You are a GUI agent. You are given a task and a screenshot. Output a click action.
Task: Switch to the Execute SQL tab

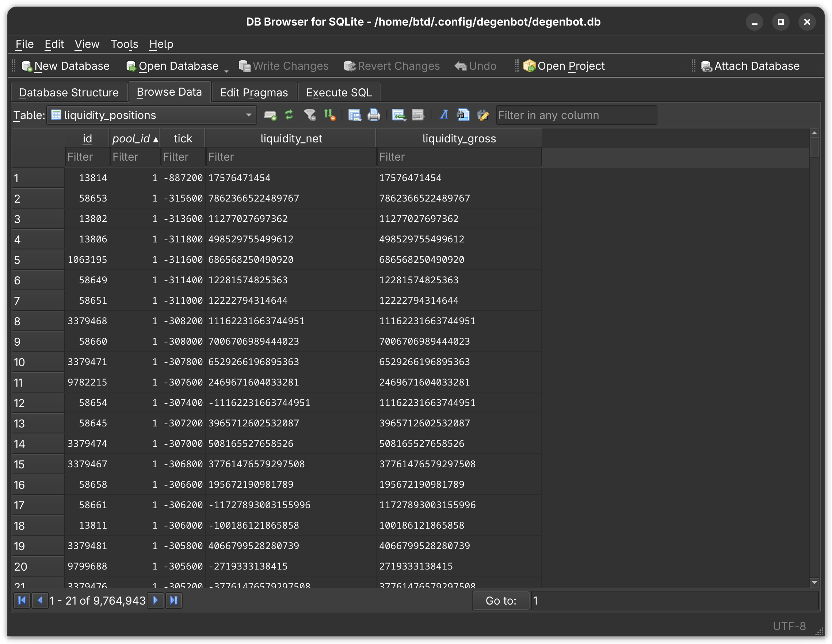pos(339,92)
